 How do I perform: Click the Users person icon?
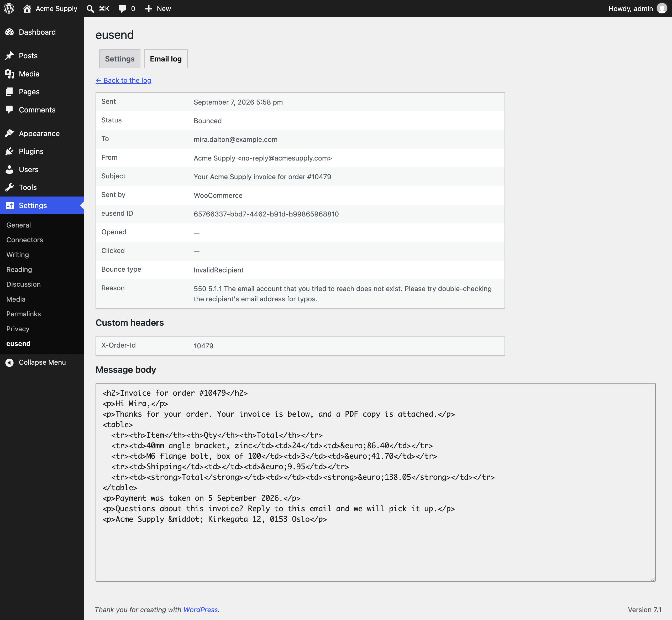click(x=9, y=169)
